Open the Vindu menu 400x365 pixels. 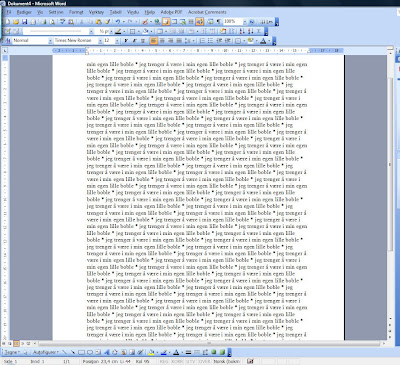(x=133, y=12)
